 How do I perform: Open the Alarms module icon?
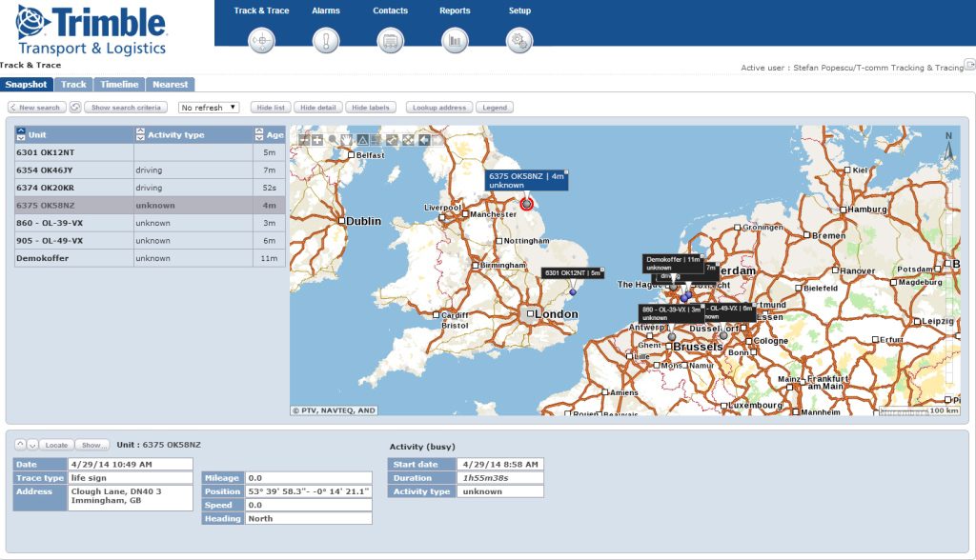pyautogui.click(x=325, y=40)
